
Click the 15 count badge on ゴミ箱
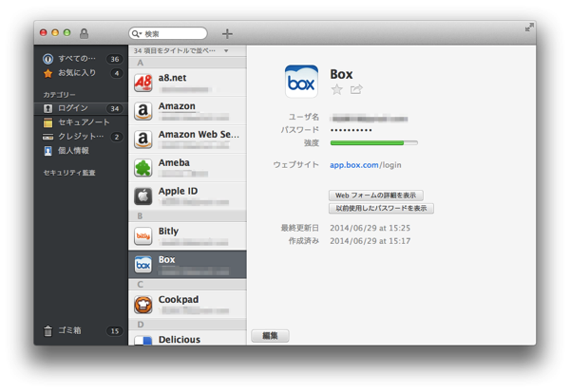click(115, 331)
